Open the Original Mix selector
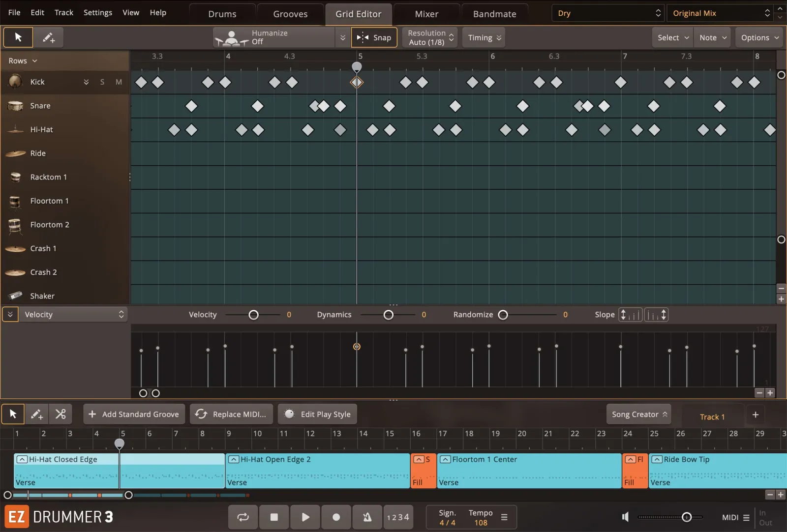The width and height of the screenshot is (787, 532). tap(720, 13)
